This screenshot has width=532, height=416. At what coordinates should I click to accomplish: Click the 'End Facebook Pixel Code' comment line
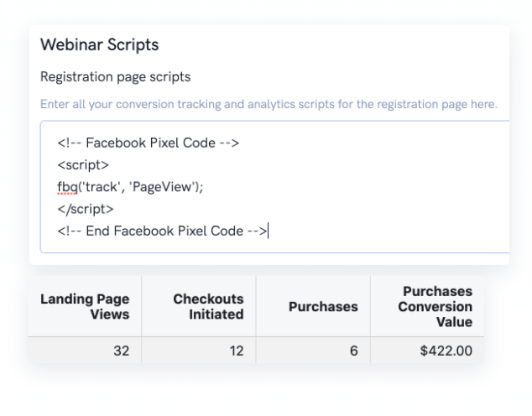pos(162,231)
